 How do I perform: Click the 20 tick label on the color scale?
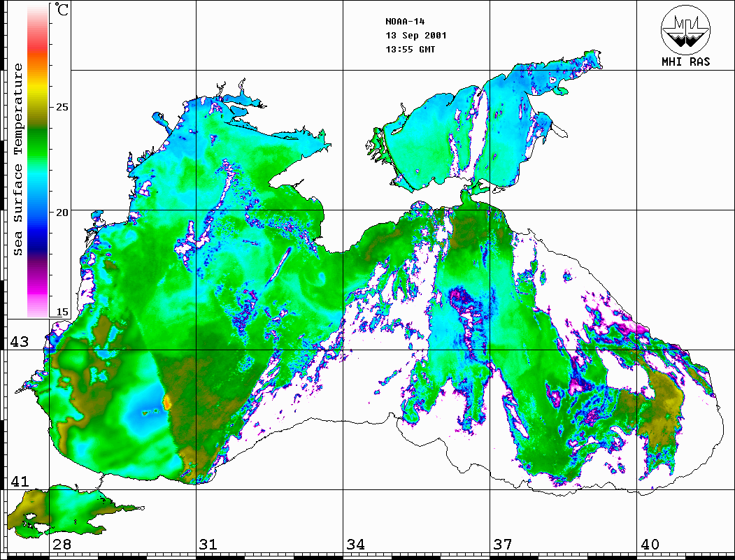coord(62,212)
